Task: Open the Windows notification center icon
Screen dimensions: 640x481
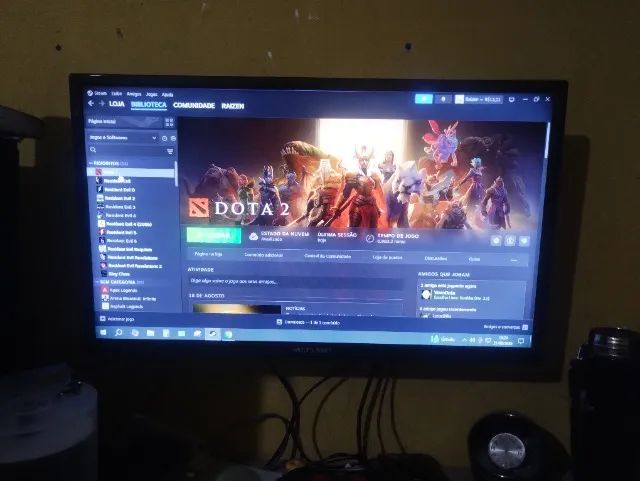Action: tap(521, 341)
